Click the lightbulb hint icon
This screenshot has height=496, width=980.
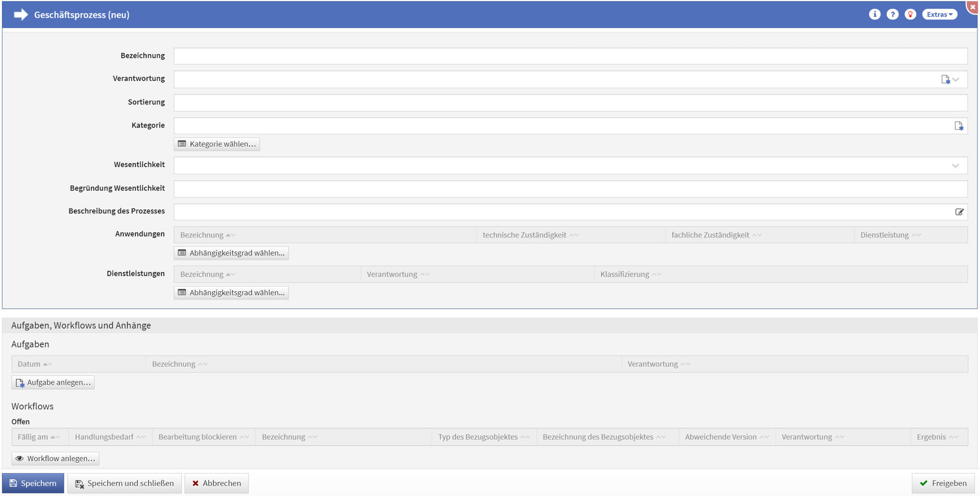910,14
